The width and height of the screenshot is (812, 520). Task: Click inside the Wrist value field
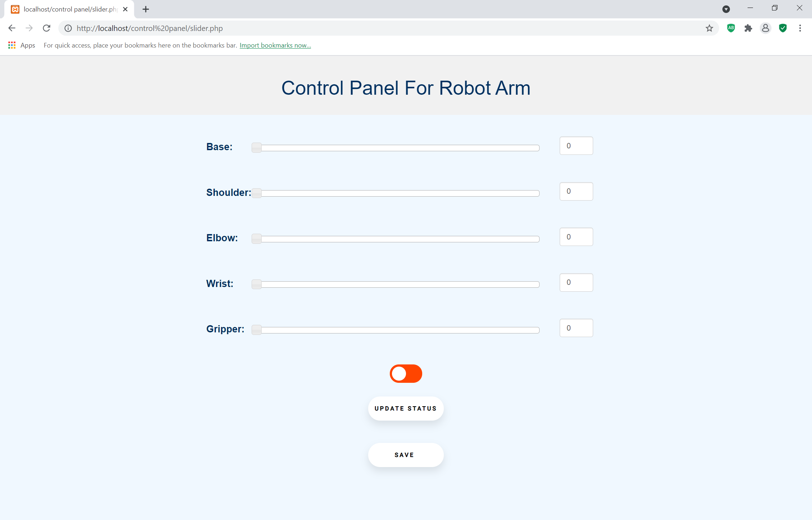576,282
